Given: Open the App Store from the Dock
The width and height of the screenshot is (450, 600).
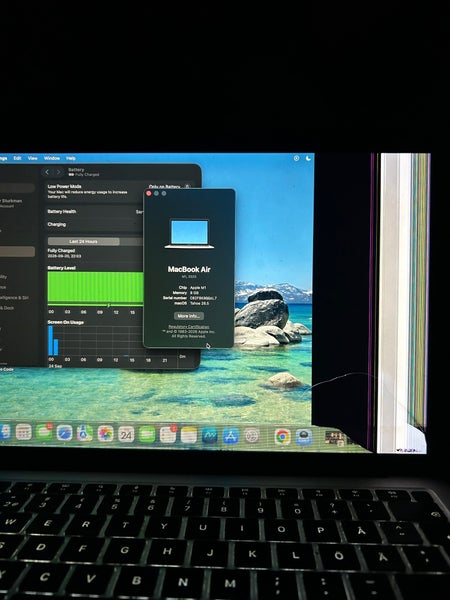Looking at the screenshot, I should tap(231, 436).
